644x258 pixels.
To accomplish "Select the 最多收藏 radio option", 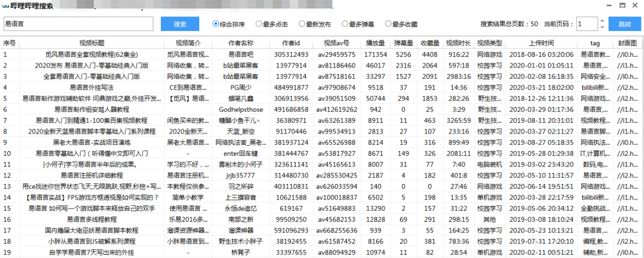I will pos(401,24).
